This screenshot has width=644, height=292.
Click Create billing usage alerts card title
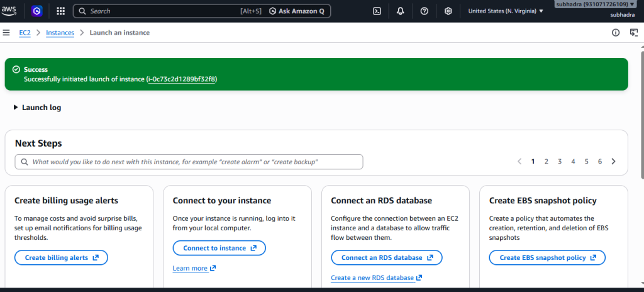(x=66, y=200)
